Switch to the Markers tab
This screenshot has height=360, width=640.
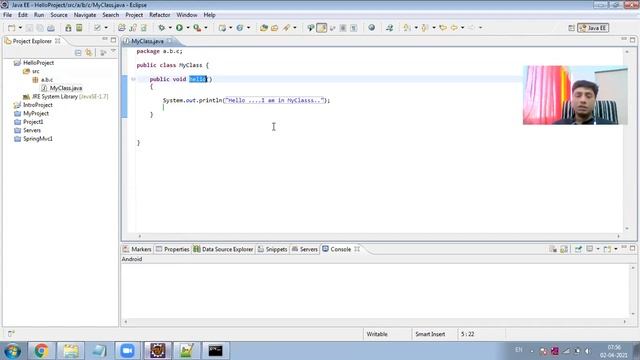(x=137, y=249)
